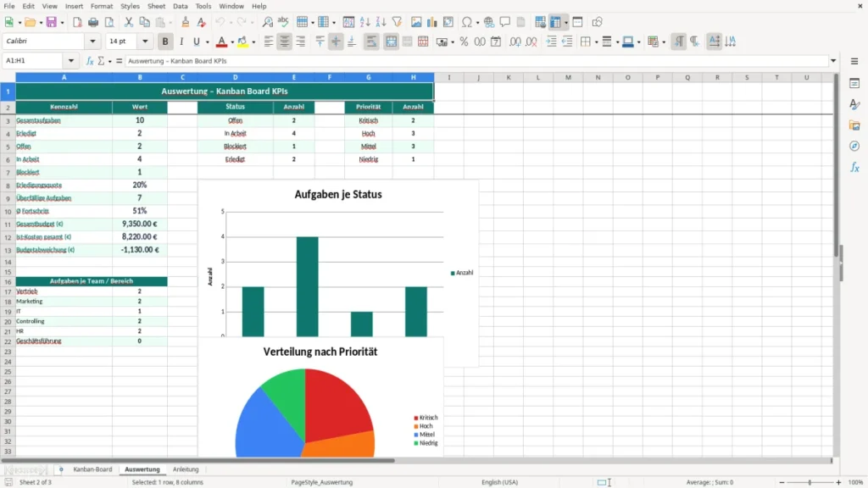Open the Borders dropdown arrow
The width and height of the screenshot is (868, 488).
[x=596, y=42]
